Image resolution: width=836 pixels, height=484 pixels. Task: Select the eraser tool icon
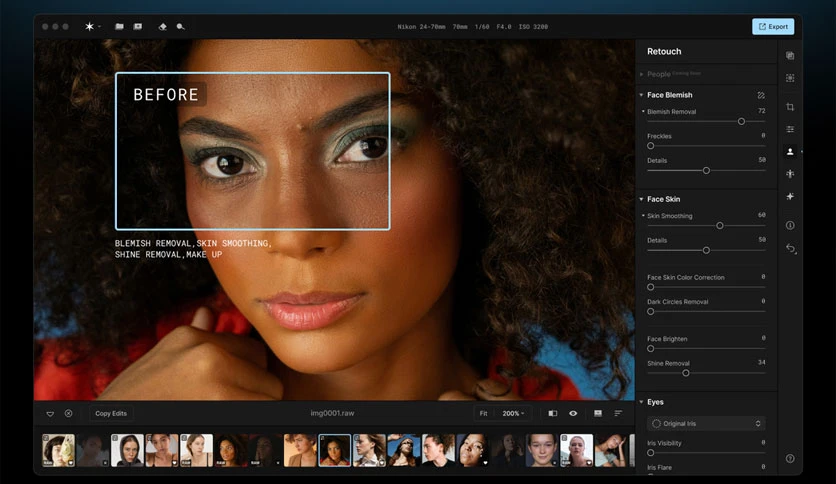[163, 26]
